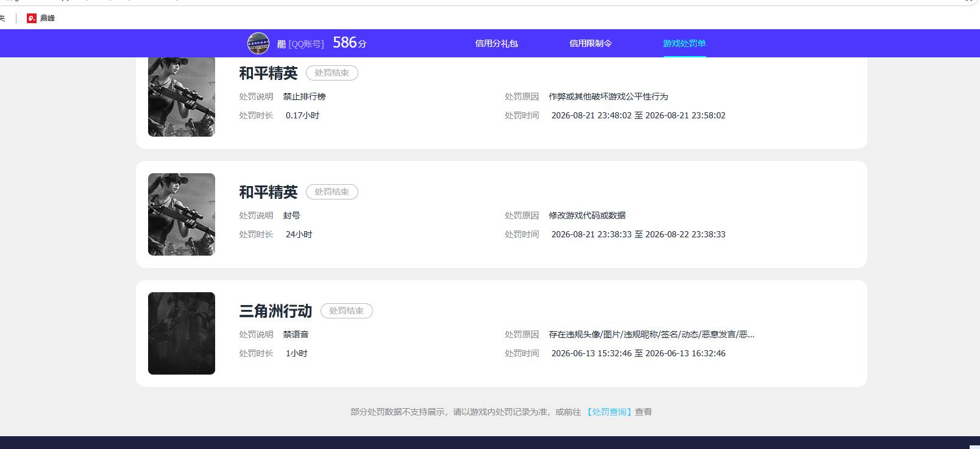The image size is (980, 449).
Task: Select the 禁止排行榜 penalty description
Action: coord(304,96)
